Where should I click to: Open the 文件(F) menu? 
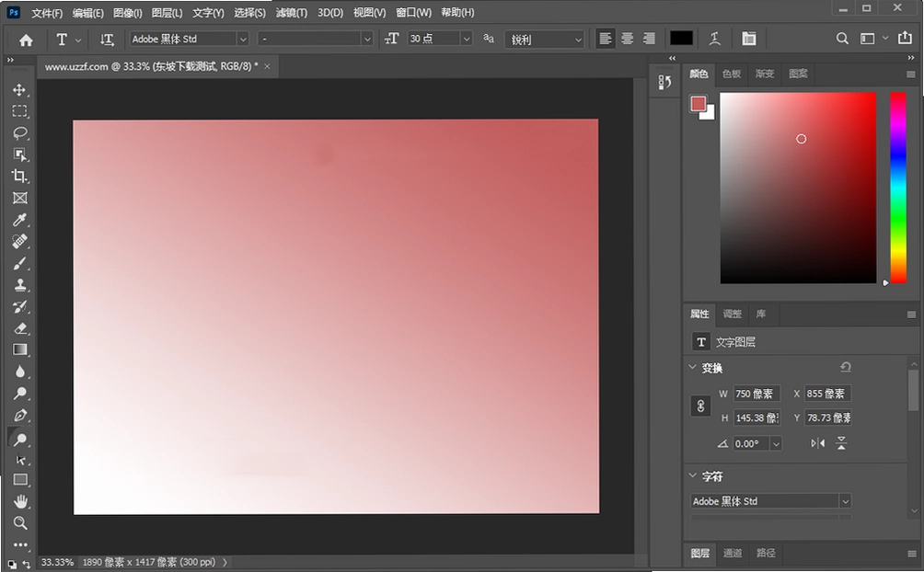click(x=47, y=12)
